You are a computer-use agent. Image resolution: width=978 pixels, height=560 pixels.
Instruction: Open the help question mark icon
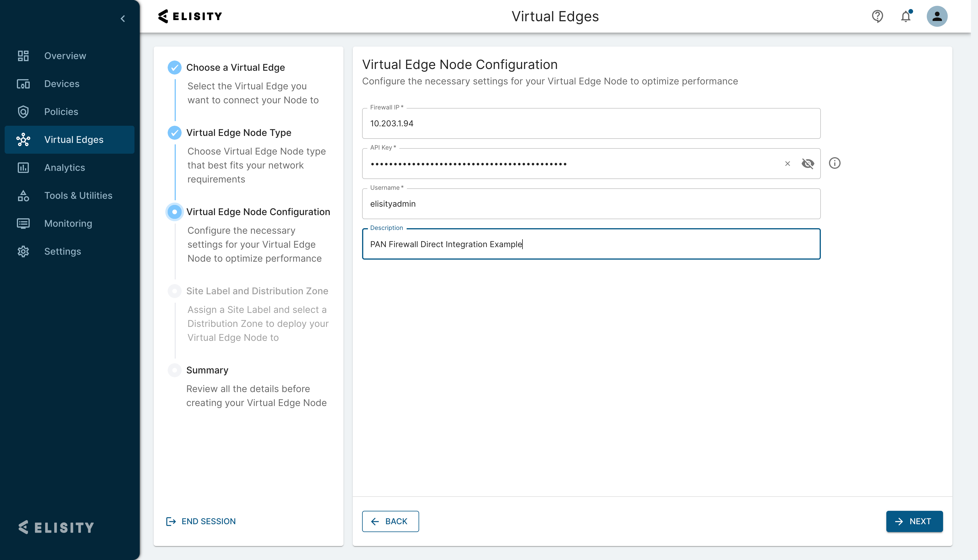877,16
